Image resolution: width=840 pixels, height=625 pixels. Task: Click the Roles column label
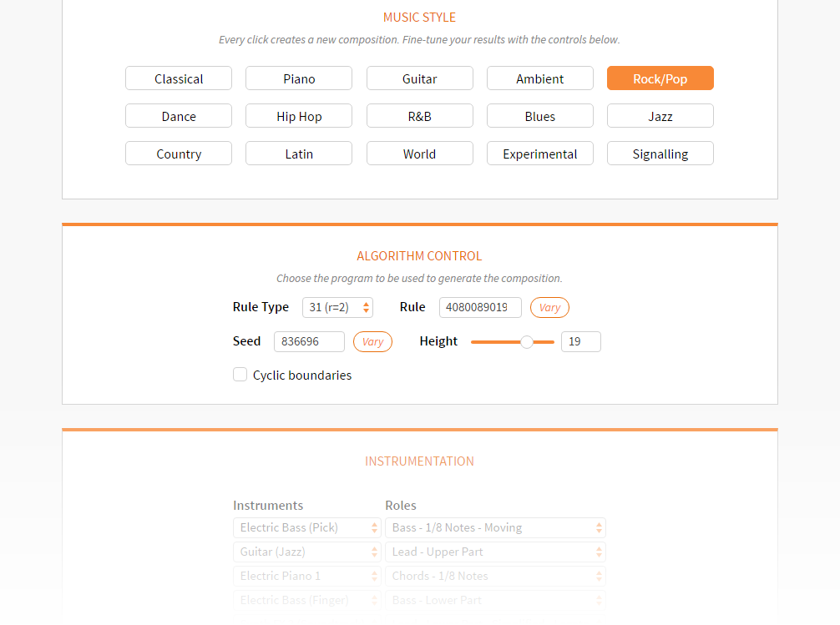tap(401, 505)
